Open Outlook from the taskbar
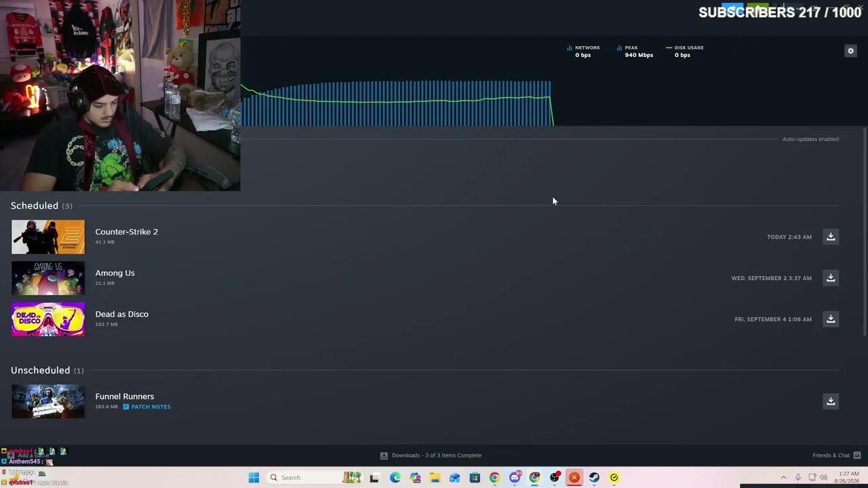Screen dimensions: 868x488 [x=454, y=478]
